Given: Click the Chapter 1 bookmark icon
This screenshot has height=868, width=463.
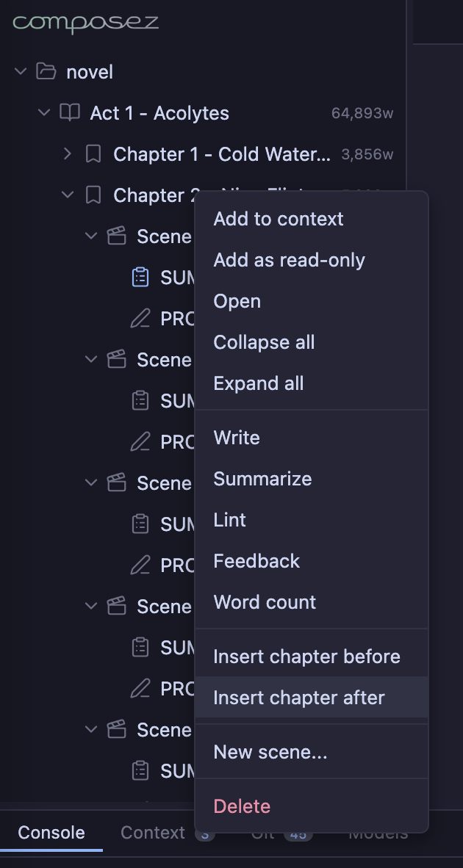Looking at the screenshot, I should pos(93,154).
